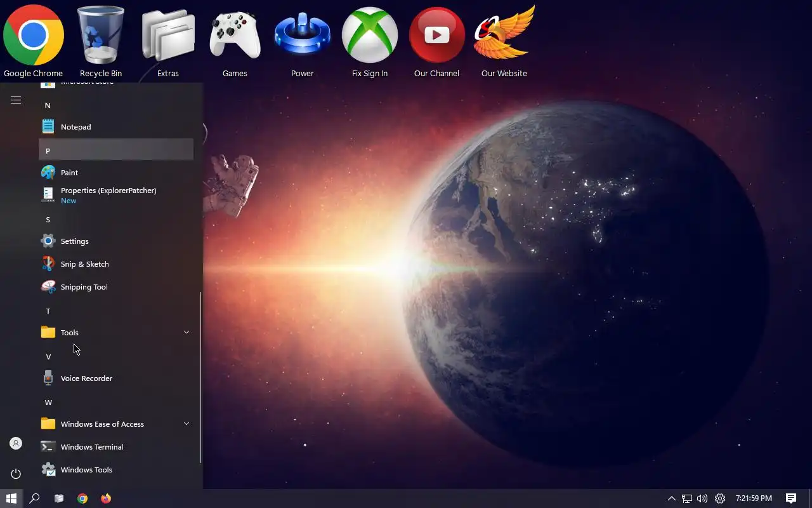Screen dimensions: 812x508
Task: Click the letter N section header
Action: point(116,105)
